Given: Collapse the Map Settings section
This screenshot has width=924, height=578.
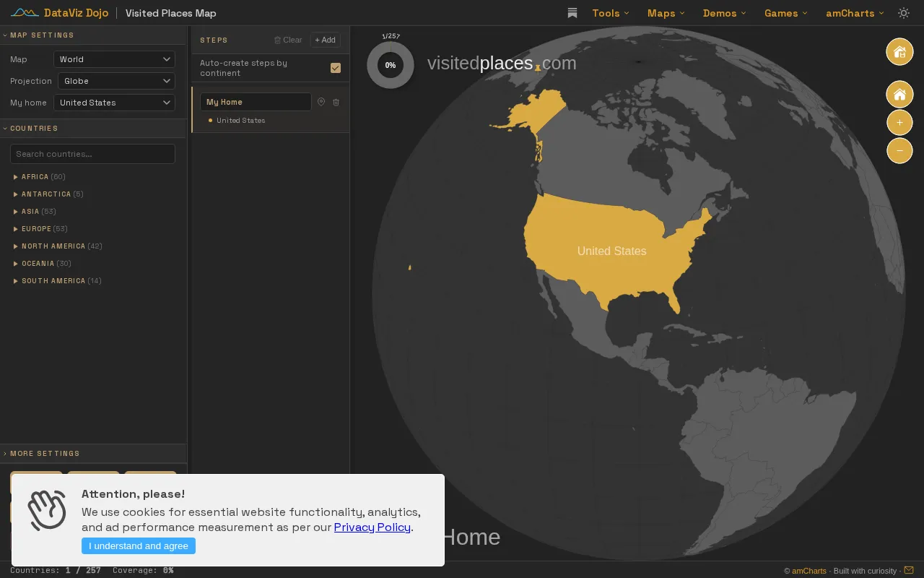Looking at the screenshot, I should (x=93, y=35).
